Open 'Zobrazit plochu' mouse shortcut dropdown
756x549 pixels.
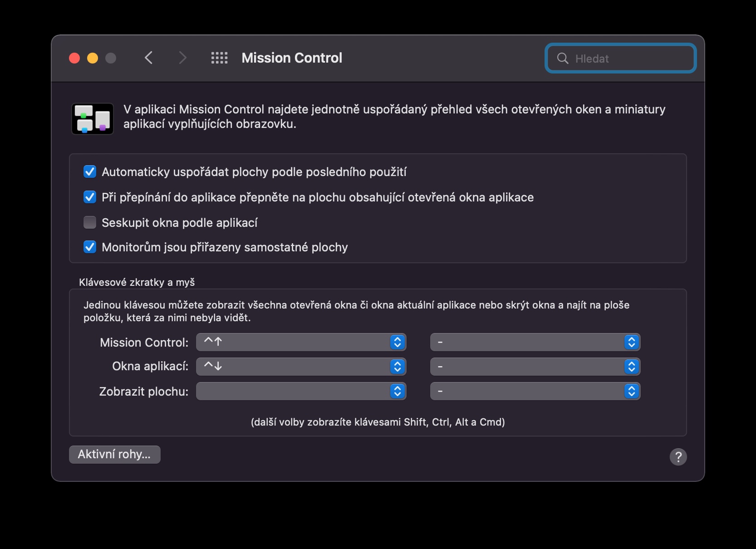535,391
